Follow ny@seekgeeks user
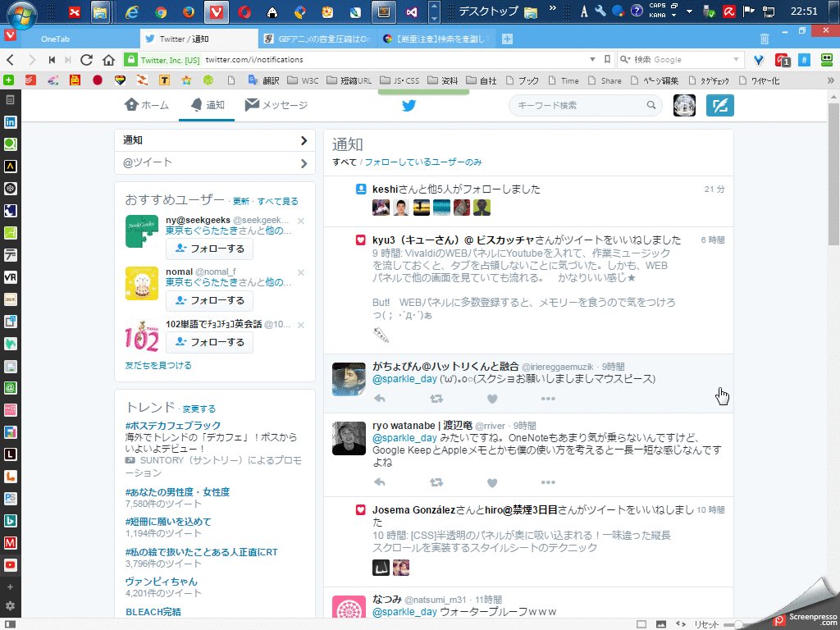The width and height of the screenshot is (840, 630). click(209, 249)
